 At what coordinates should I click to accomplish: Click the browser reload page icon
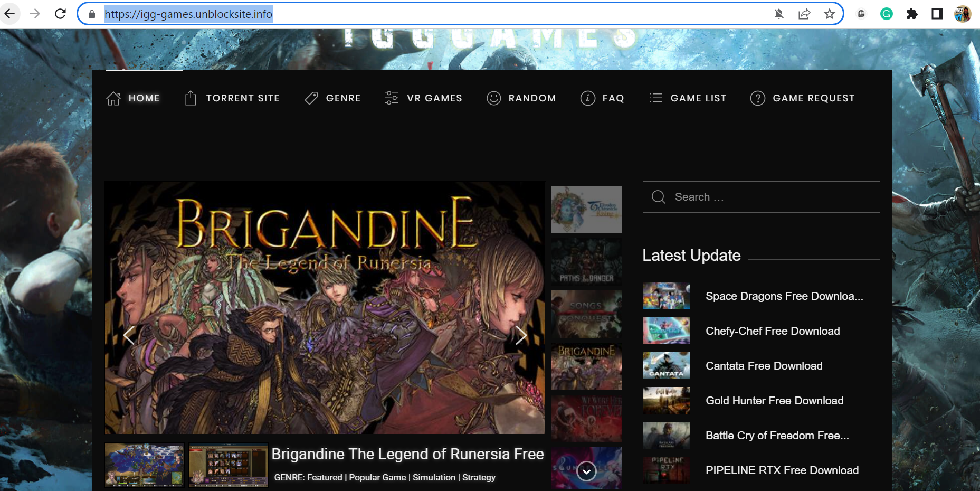coord(60,14)
